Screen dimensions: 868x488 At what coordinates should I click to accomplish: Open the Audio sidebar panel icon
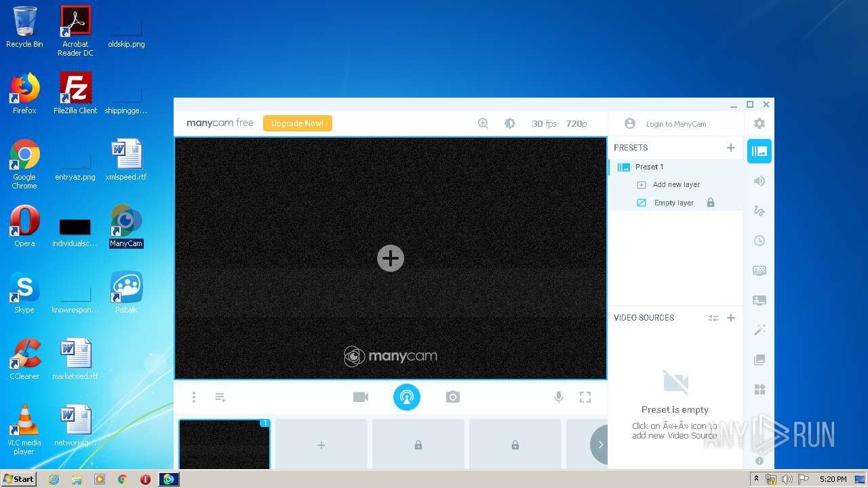point(759,181)
